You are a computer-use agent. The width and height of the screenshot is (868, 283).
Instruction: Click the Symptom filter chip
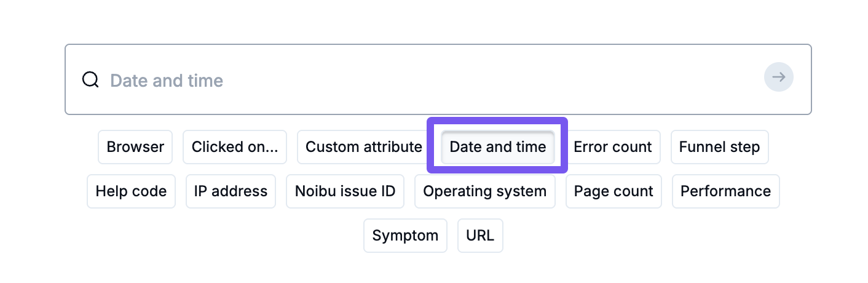(405, 236)
